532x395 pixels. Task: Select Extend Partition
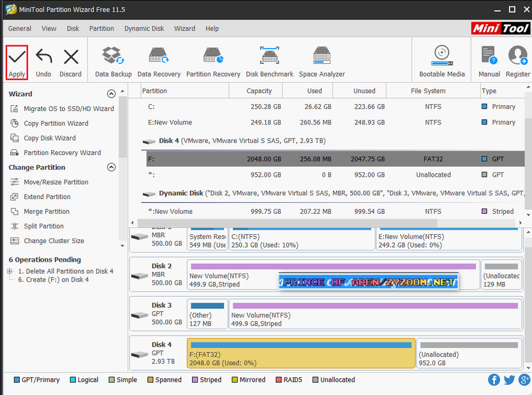pyautogui.click(x=40, y=197)
